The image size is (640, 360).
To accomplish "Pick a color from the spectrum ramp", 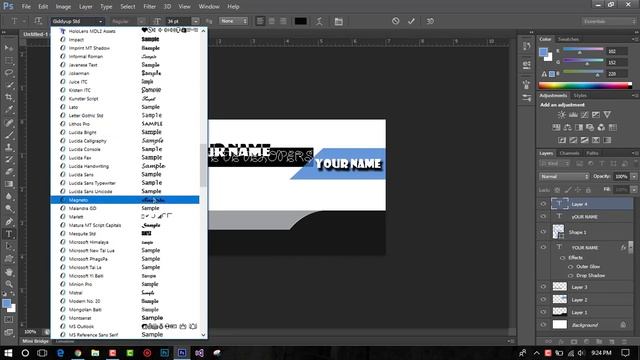I will click(585, 85).
